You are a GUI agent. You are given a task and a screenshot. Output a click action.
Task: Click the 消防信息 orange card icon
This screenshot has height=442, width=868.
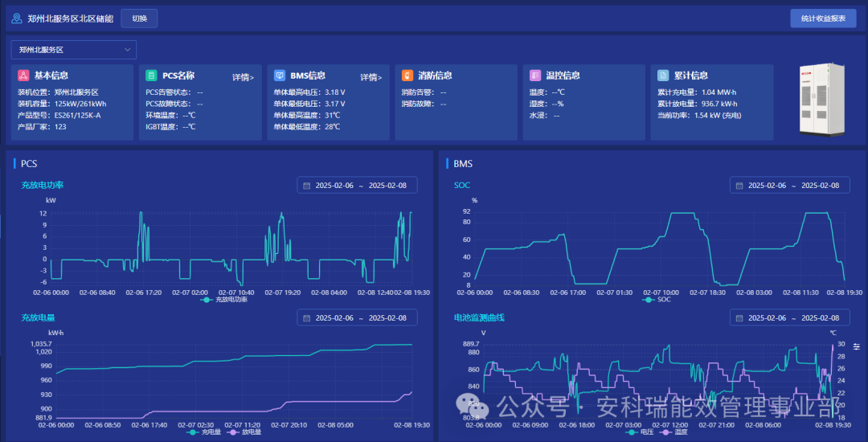pos(407,76)
